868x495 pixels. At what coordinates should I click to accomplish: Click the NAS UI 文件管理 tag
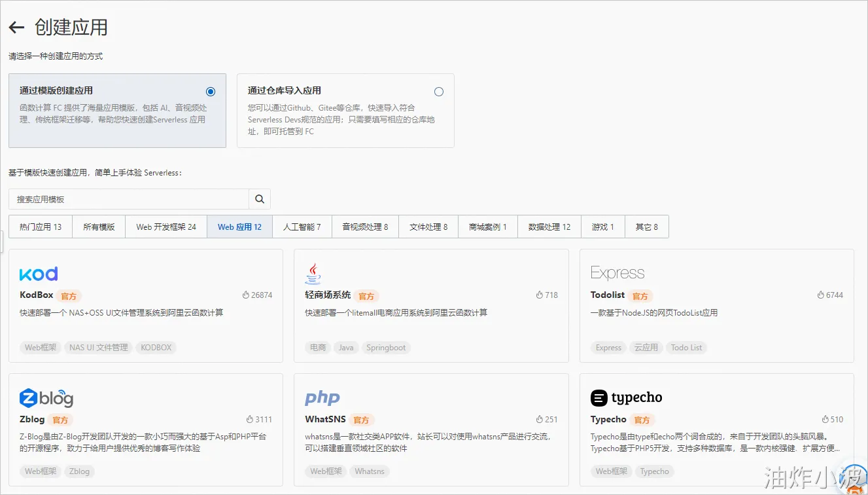pyautogui.click(x=99, y=348)
